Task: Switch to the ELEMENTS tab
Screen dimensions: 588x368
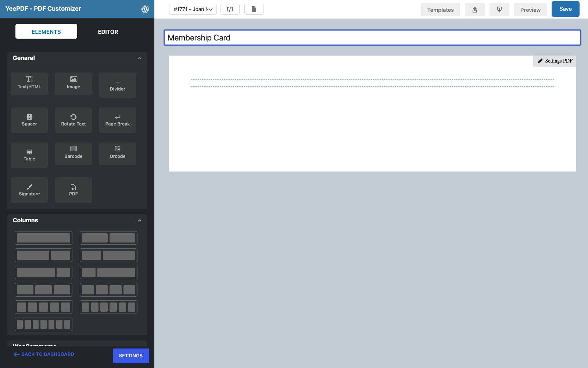Action: (x=46, y=31)
